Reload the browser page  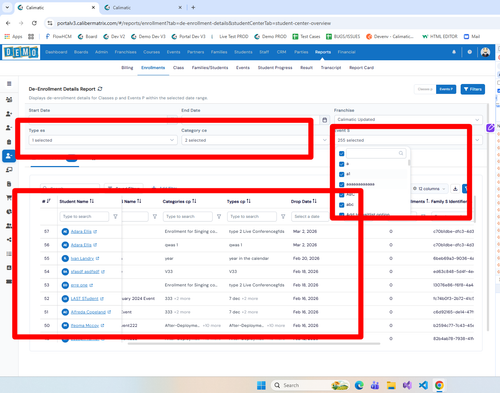click(34, 23)
